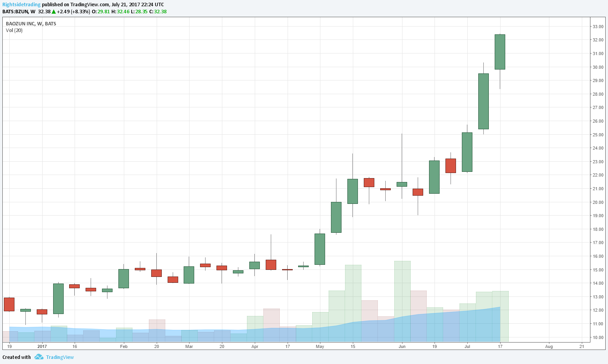This screenshot has width=608, height=364.
Task: Click the BATS:BZUN, W symbol text
Action: 19,12
